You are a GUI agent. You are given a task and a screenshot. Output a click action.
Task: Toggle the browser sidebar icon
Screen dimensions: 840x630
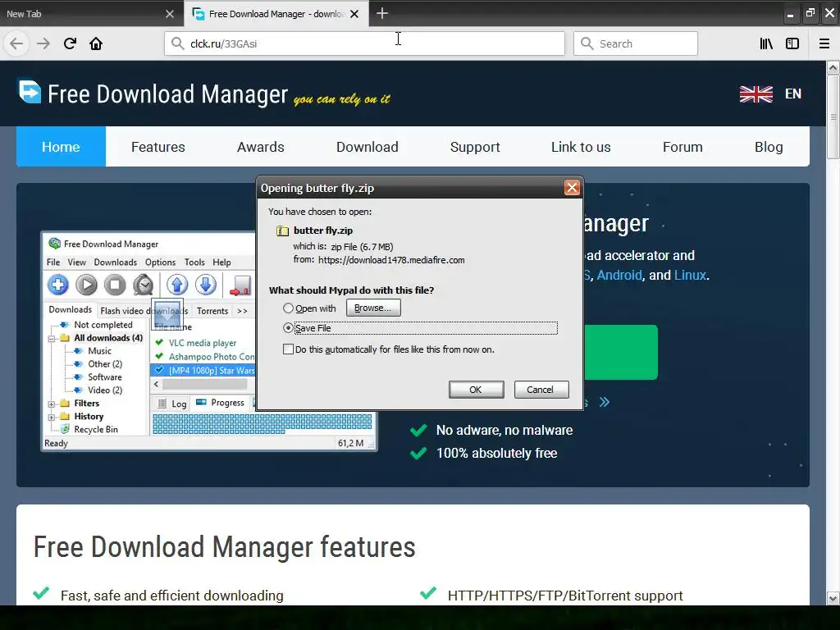[792, 43]
